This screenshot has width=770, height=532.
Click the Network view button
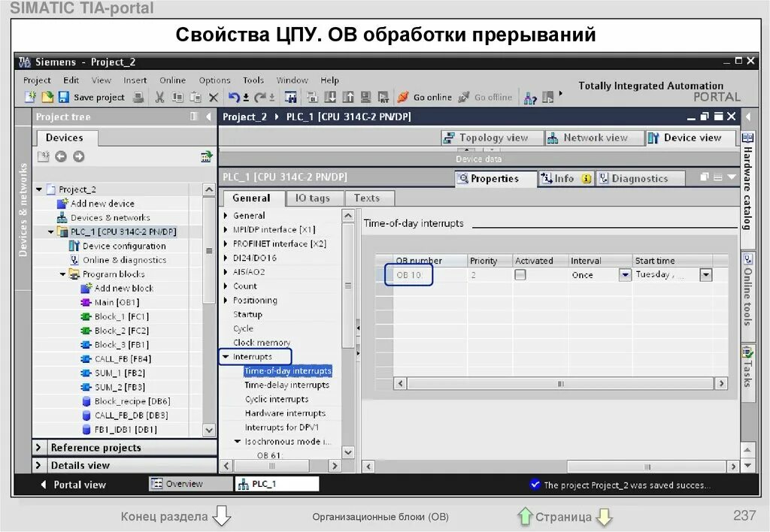[x=594, y=138]
